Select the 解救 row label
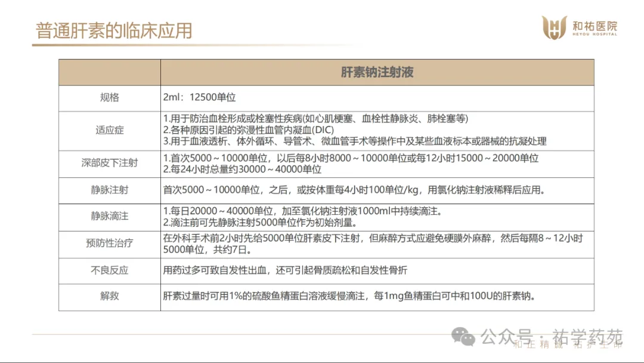644x363 pixels. click(x=109, y=296)
